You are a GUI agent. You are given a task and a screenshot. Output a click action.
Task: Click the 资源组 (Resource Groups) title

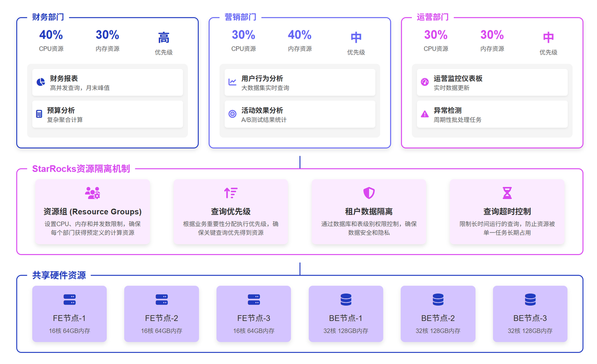click(92, 212)
